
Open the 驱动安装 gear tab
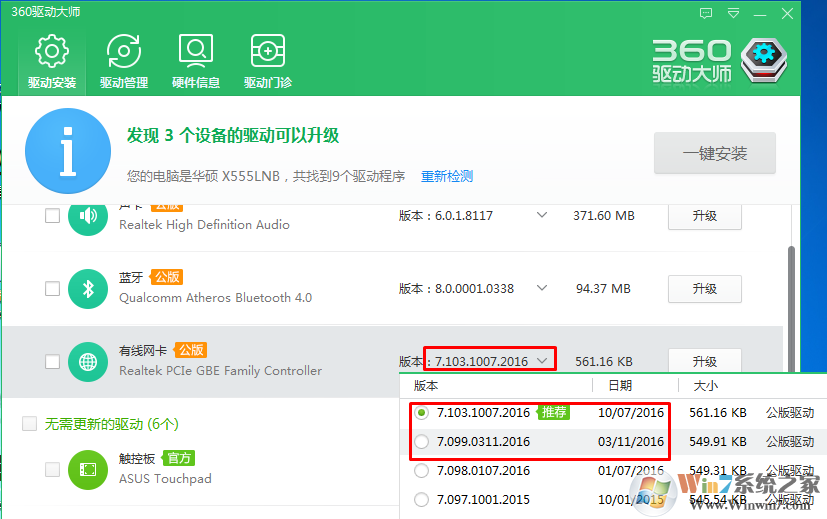coord(51,60)
